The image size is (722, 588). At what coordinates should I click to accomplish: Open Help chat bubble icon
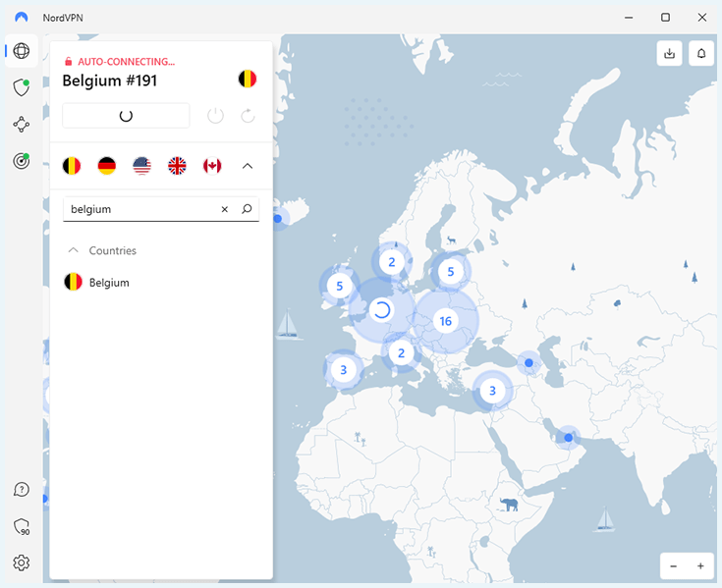[22, 490]
